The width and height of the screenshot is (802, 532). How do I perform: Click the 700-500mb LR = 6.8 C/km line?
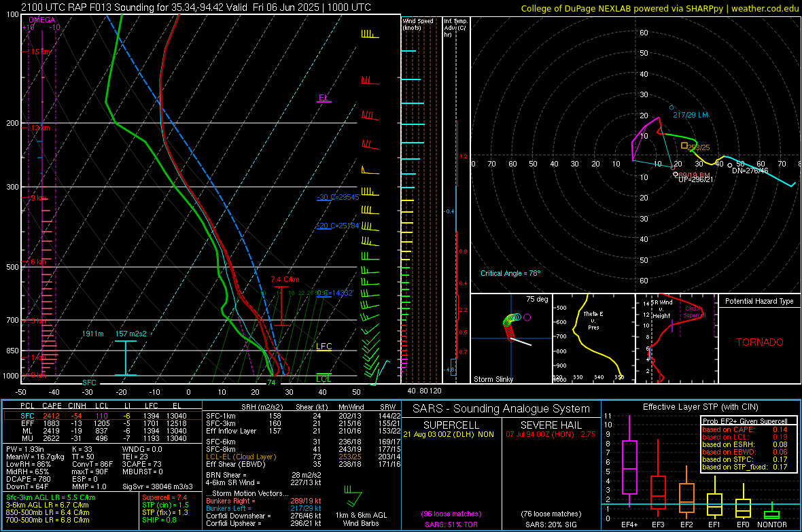coord(48,520)
